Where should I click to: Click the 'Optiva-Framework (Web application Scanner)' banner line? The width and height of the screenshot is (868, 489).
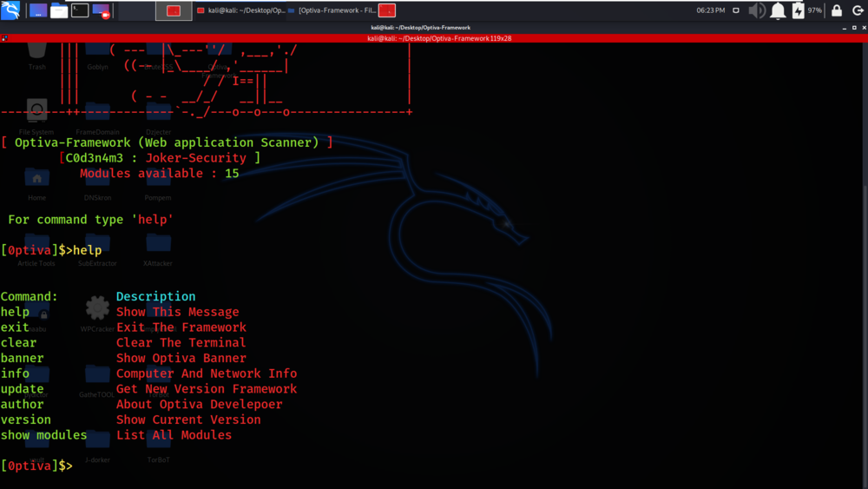click(167, 142)
